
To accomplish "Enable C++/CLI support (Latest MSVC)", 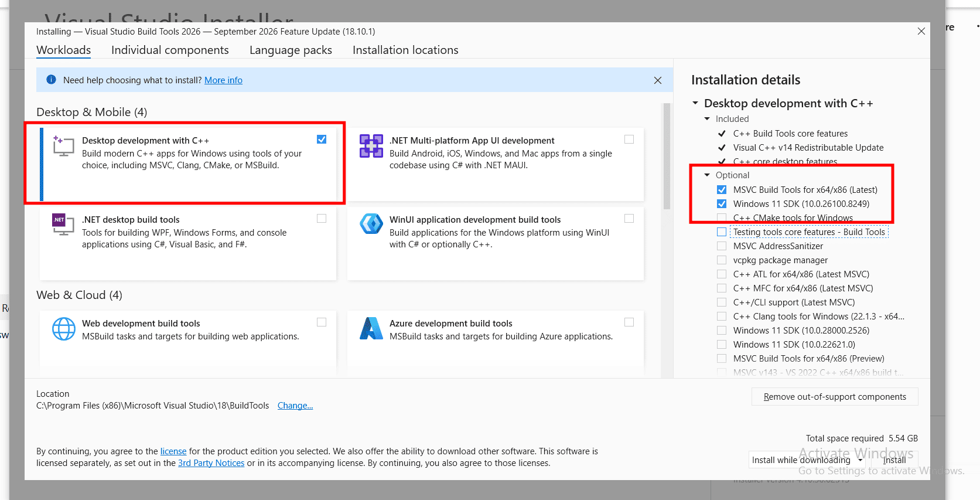I will (x=722, y=302).
